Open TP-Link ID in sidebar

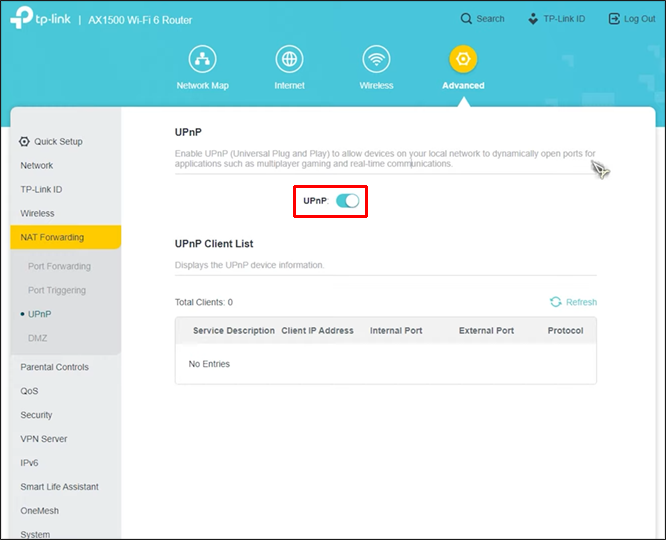(41, 189)
